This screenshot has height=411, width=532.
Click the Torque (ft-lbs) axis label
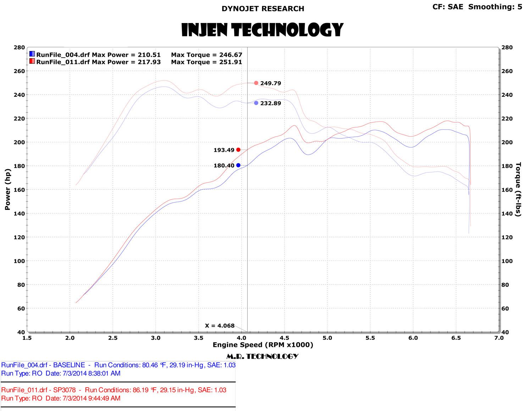point(518,189)
